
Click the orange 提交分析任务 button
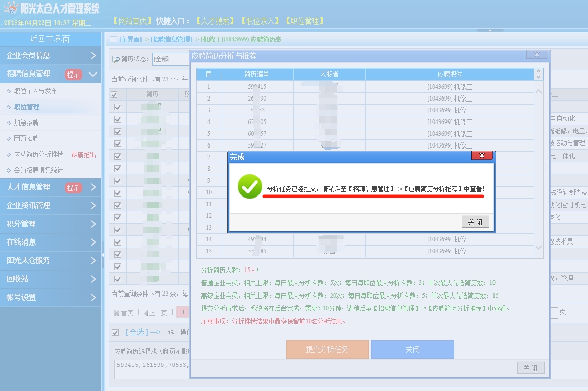[x=327, y=350]
